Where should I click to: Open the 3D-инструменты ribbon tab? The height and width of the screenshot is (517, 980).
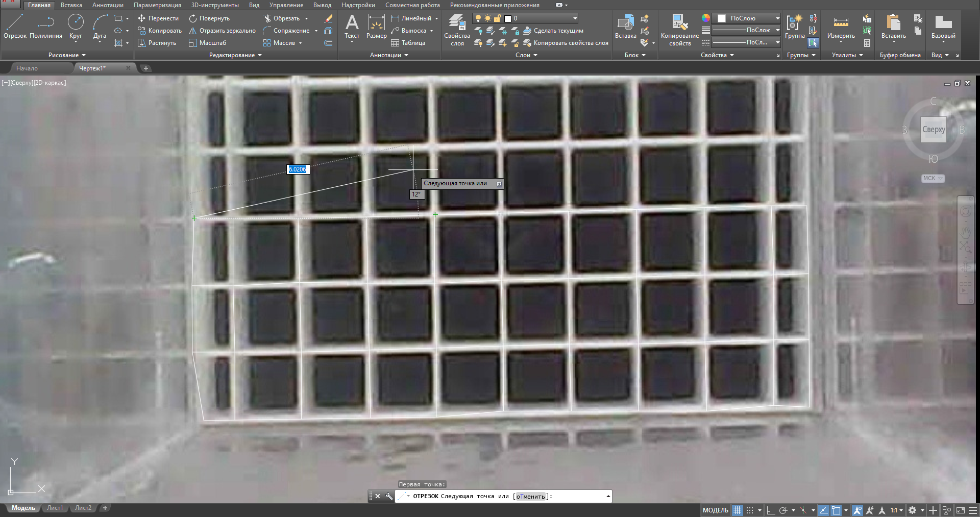pyautogui.click(x=215, y=5)
